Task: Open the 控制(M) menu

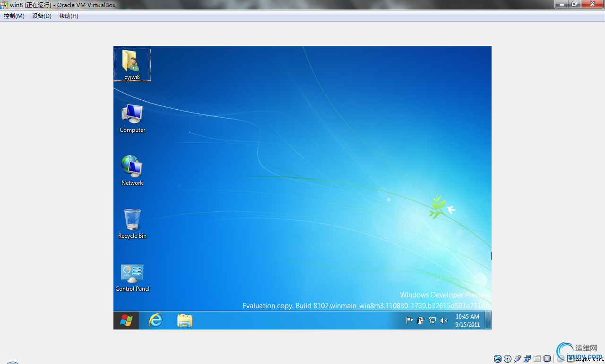Action: (x=14, y=16)
